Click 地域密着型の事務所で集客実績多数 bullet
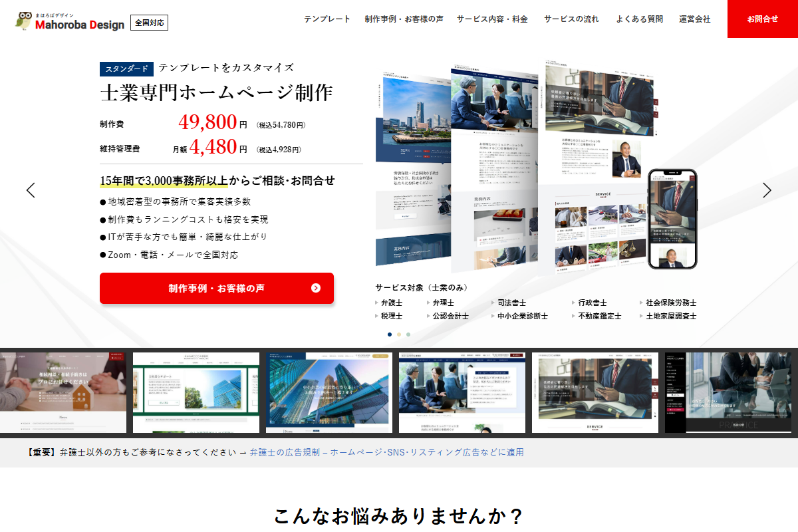 point(176,201)
